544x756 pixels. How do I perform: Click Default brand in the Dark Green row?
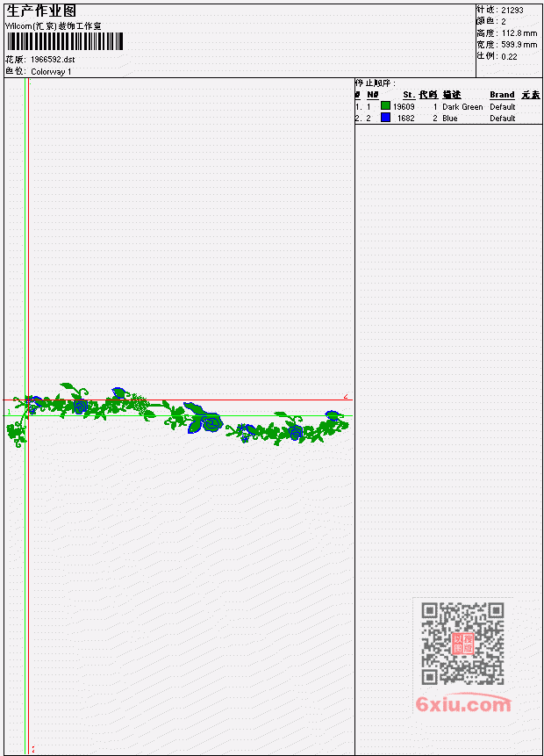(x=503, y=107)
